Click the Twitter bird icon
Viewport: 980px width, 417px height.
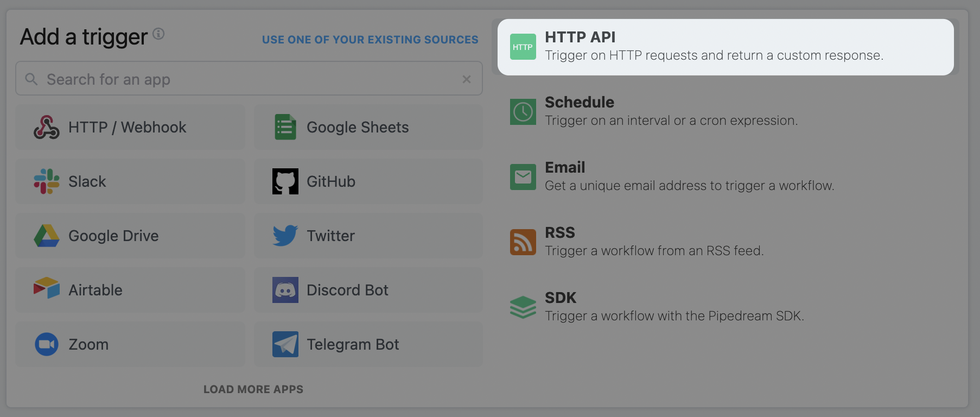click(285, 236)
